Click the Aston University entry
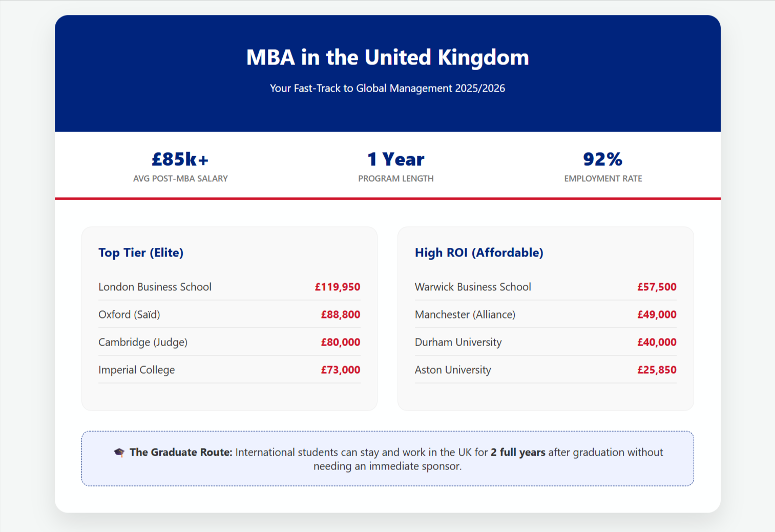The height and width of the screenshot is (532, 775). tap(453, 370)
